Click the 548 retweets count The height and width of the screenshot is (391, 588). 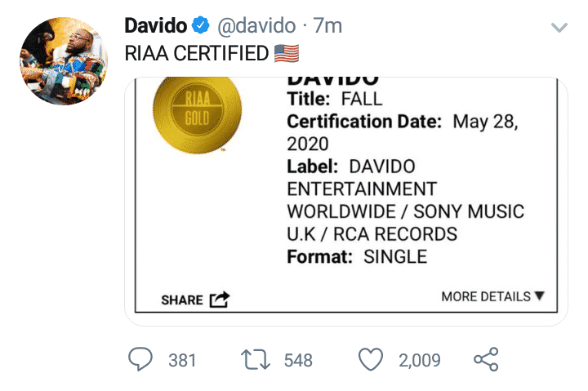pos(298,360)
